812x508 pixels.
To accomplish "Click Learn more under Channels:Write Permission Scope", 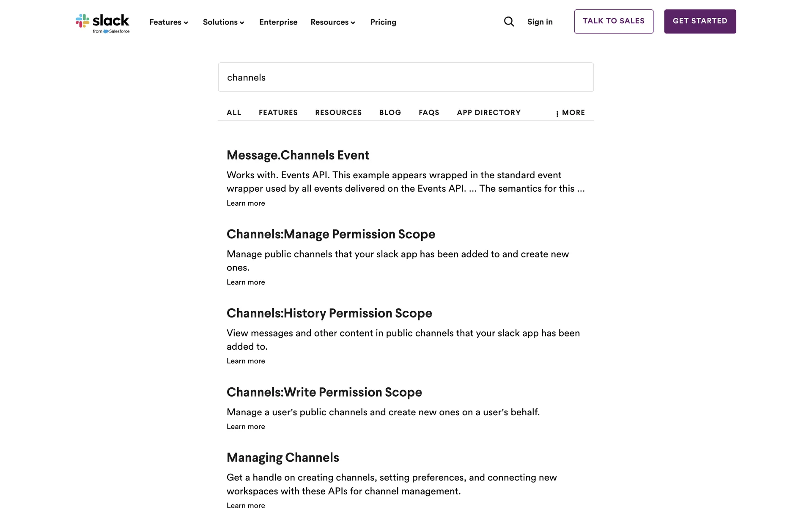I will pos(246,427).
